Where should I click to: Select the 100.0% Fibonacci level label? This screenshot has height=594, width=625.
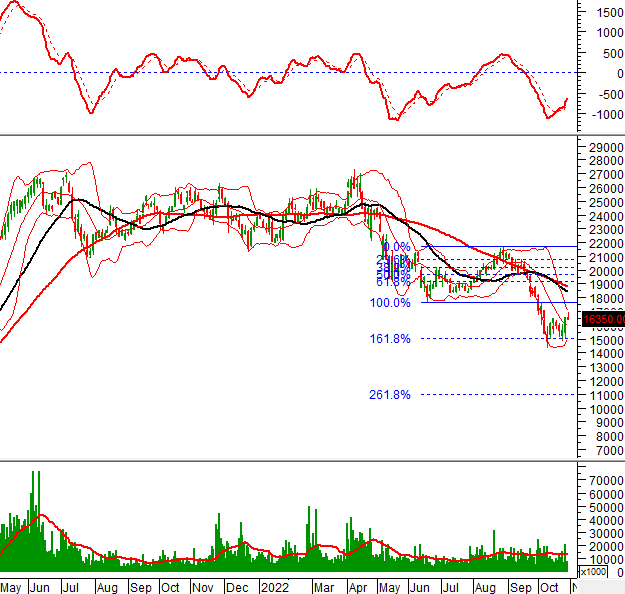390,303
